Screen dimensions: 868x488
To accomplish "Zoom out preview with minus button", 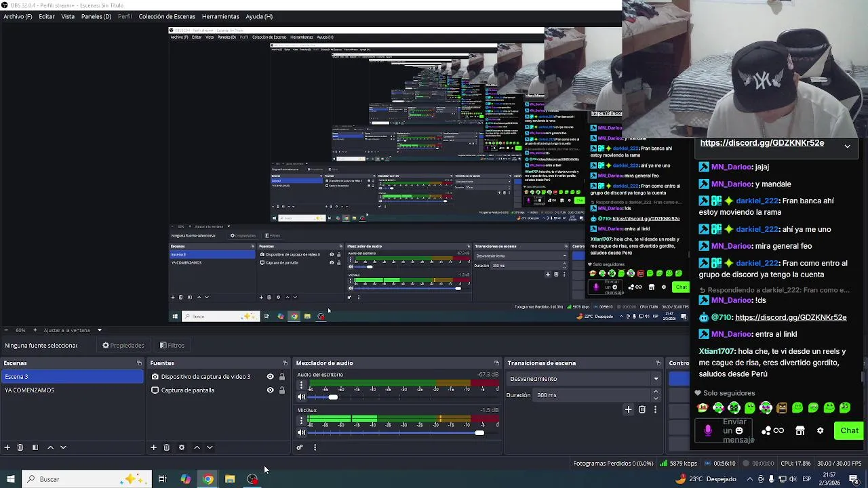I will click(x=6, y=330).
